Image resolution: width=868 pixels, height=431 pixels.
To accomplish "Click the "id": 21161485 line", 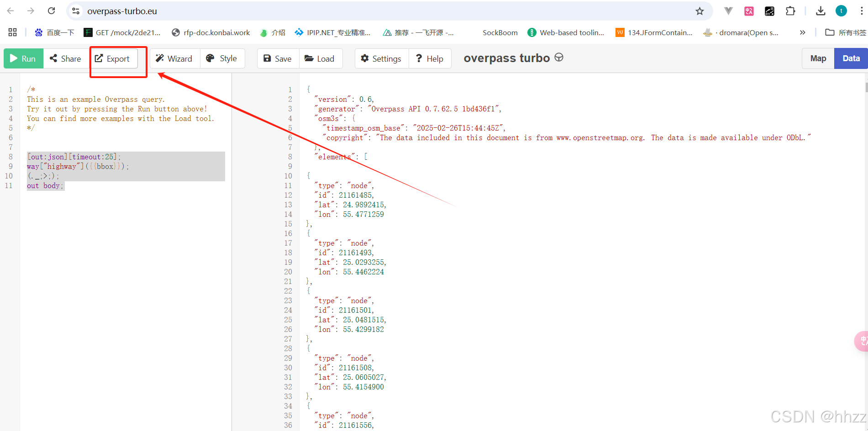I will coord(344,195).
